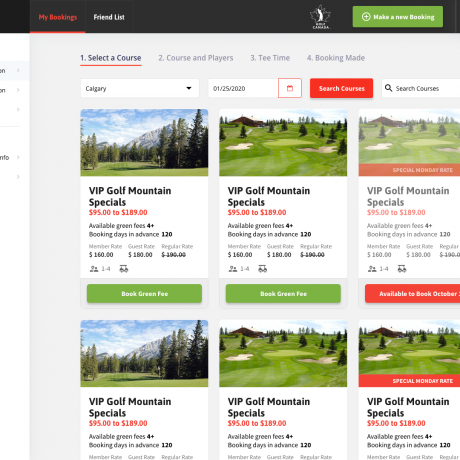Image resolution: width=460 pixels, height=460 pixels.
Task: Go to step 2 Course and Players
Action: tap(196, 58)
